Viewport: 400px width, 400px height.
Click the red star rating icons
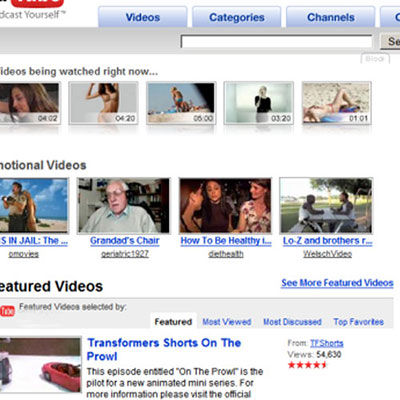307,365
